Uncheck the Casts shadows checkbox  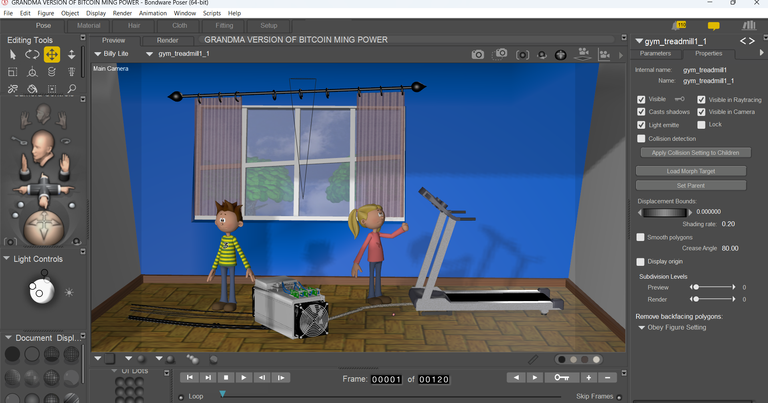[x=641, y=112]
